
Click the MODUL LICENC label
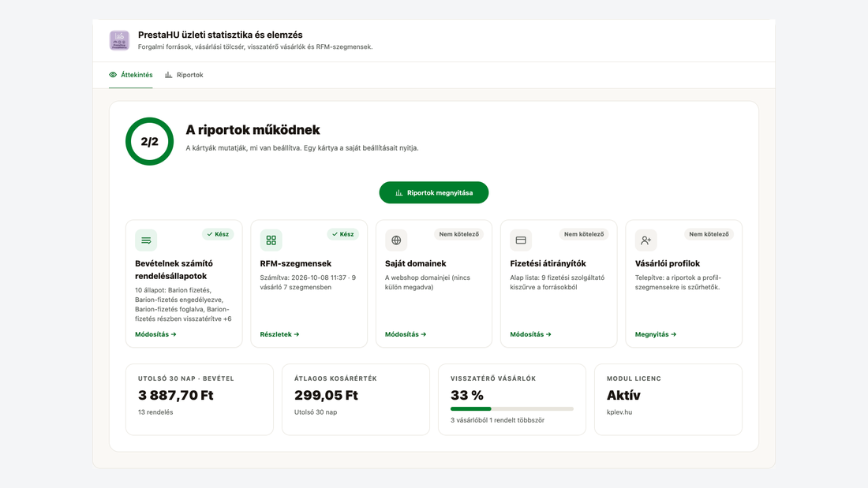click(x=634, y=379)
